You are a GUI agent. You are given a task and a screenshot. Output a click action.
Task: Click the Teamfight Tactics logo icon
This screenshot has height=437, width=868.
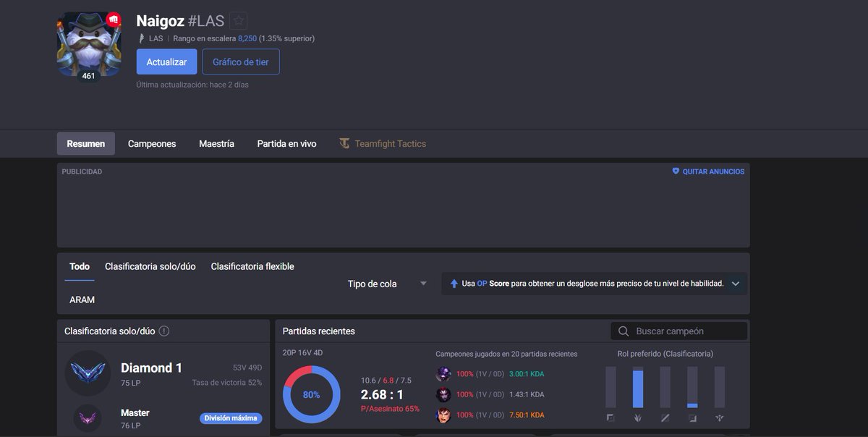[x=344, y=143]
